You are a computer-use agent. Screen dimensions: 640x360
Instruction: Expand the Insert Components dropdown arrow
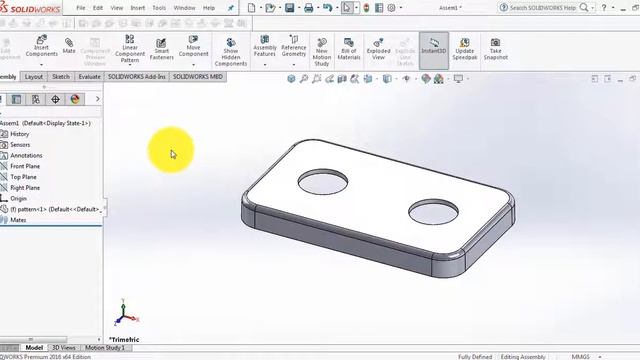[x=41, y=64]
